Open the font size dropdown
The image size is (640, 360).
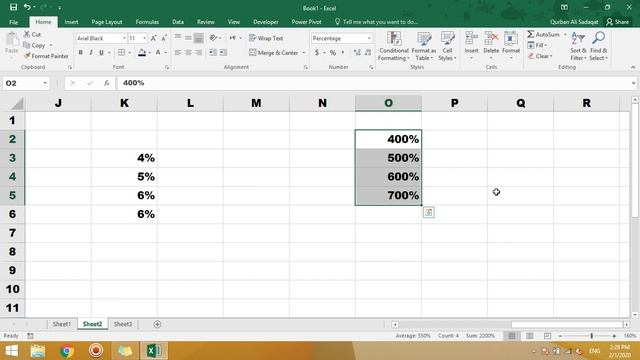(x=144, y=38)
